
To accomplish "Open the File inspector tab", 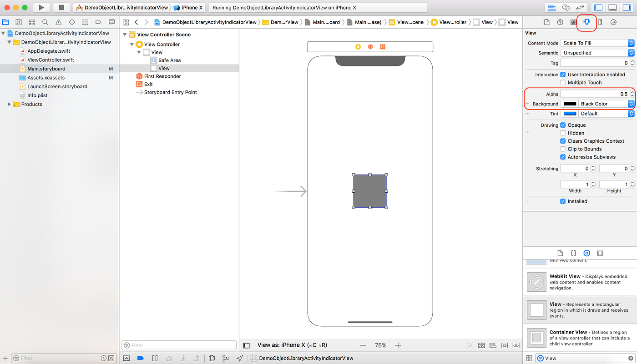I will pos(547,22).
